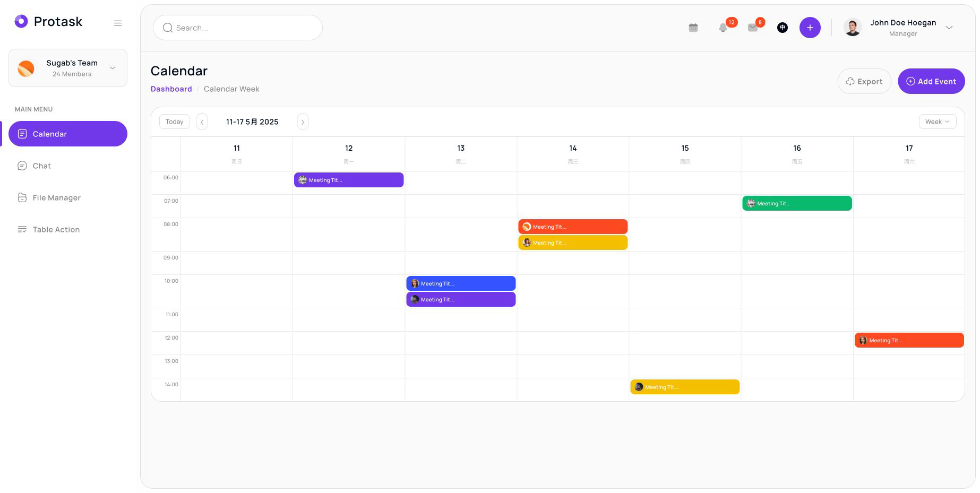
Task: Go to next week with right arrow
Action: (x=303, y=122)
